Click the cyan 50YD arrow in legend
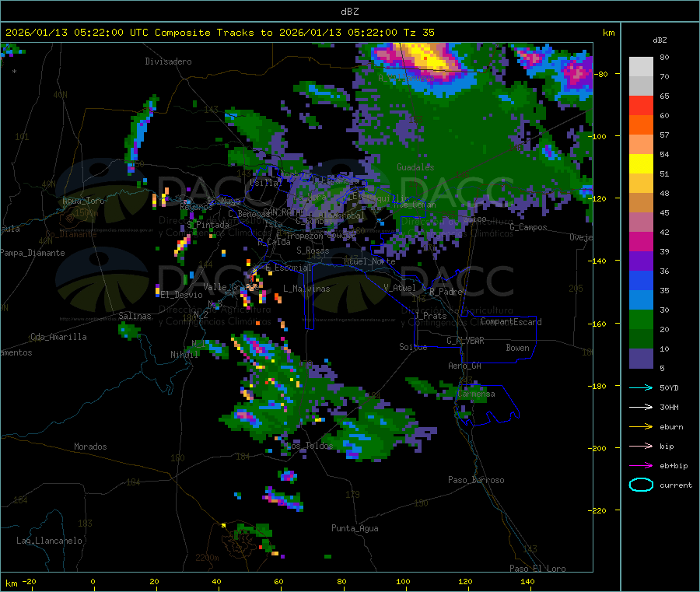Image resolution: width=700 pixels, height=592 pixels. [x=641, y=387]
